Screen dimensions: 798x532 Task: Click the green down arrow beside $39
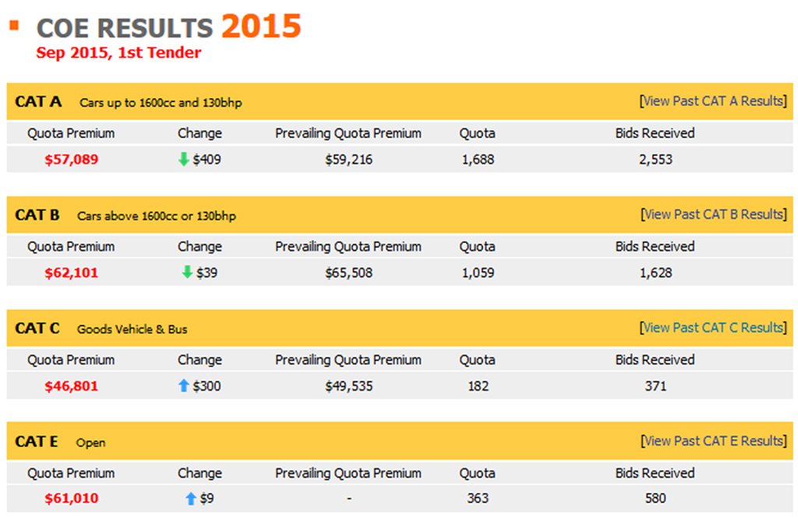click(x=187, y=272)
